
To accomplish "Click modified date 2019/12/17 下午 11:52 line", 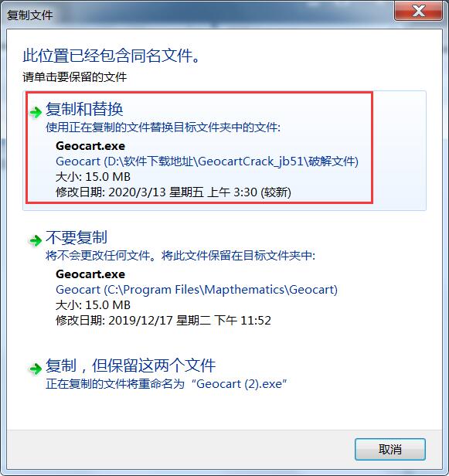I will point(163,321).
